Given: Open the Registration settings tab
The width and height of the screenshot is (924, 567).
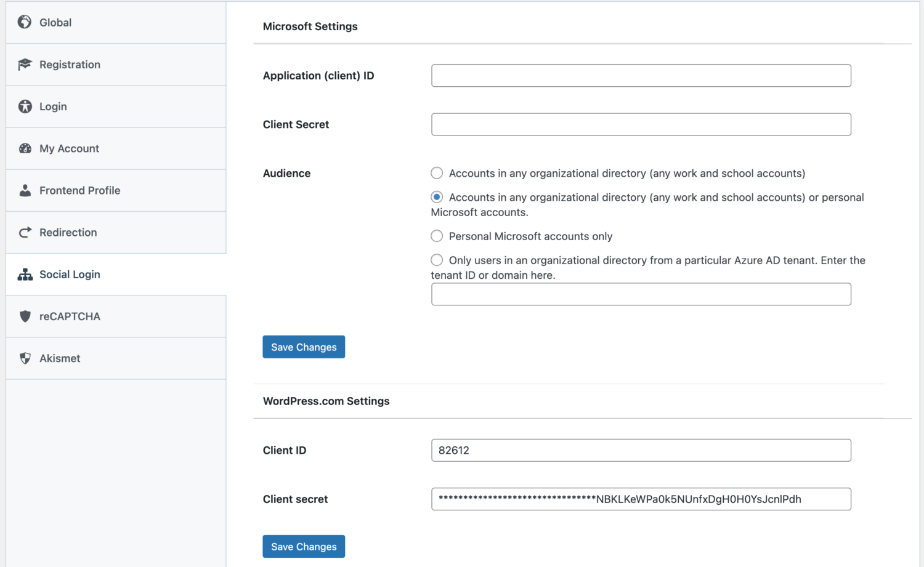Looking at the screenshot, I should pos(116,65).
